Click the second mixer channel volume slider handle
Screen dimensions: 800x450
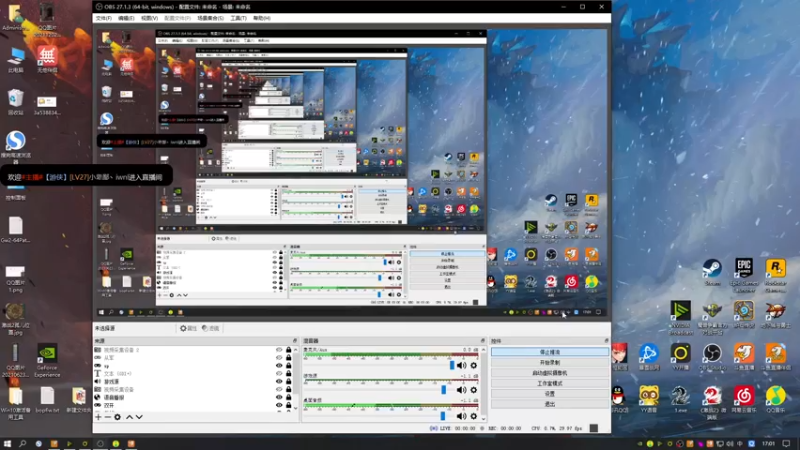(443, 390)
